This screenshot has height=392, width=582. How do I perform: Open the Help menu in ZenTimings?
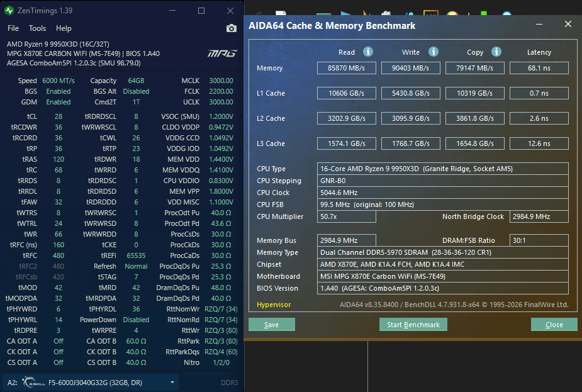64,28
